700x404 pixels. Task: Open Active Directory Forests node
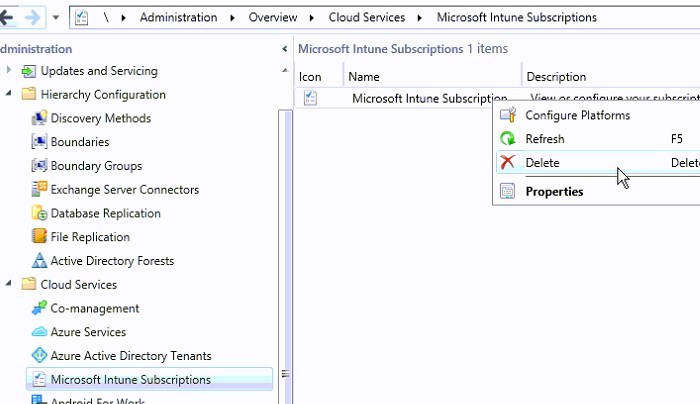point(112,261)
